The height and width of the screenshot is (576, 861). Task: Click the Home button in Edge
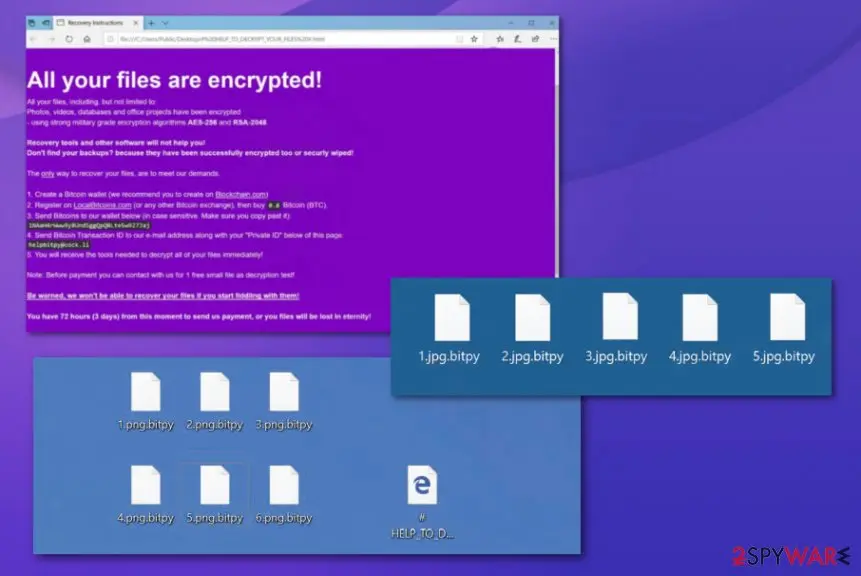pyautogui.click(x=87, y=39)
